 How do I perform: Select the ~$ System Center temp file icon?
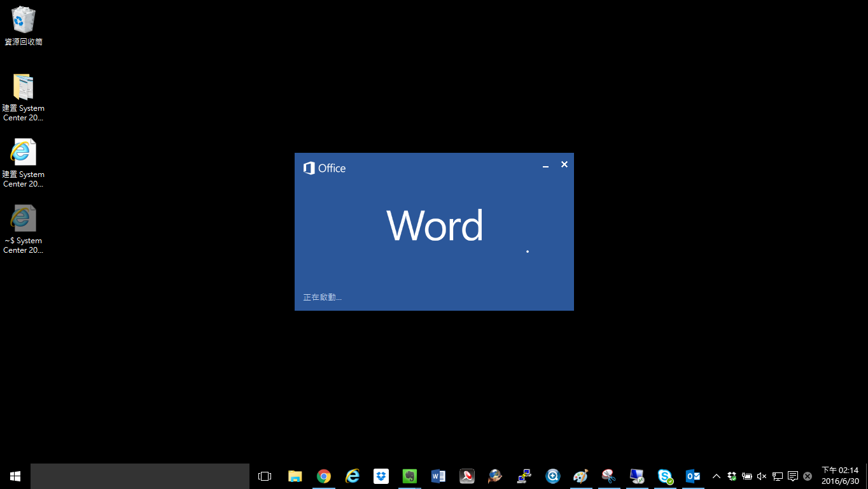(23, 229)
